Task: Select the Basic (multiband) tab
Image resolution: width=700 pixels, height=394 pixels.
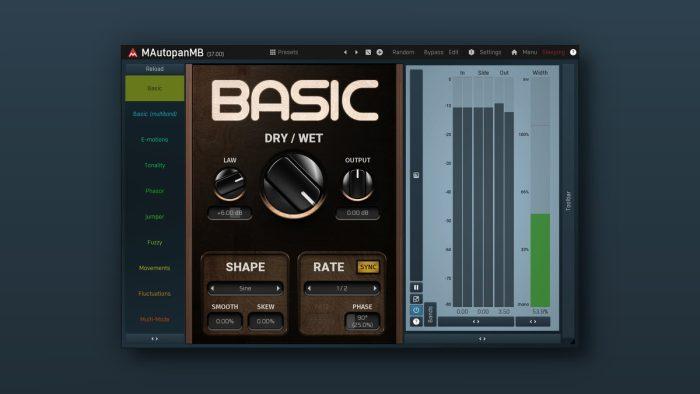Action: tap(154, 114)
